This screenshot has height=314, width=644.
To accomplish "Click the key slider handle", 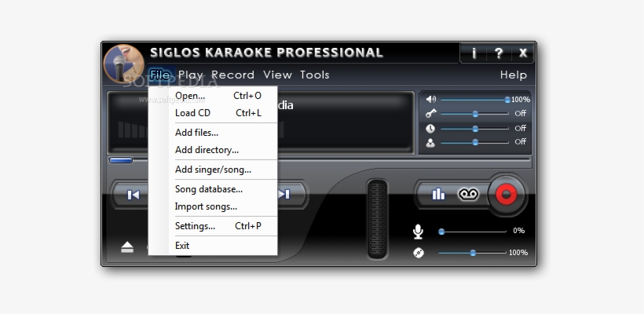I will click(475, 114).
